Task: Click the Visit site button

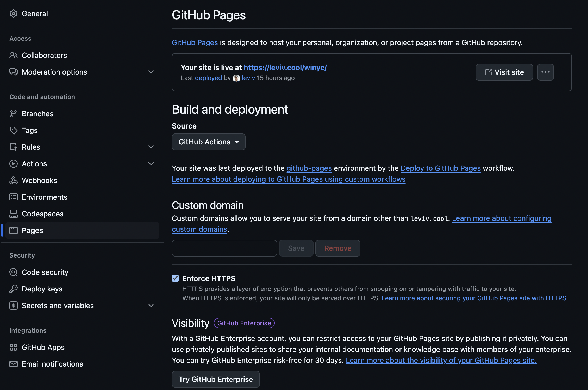Action: point(504,72)
